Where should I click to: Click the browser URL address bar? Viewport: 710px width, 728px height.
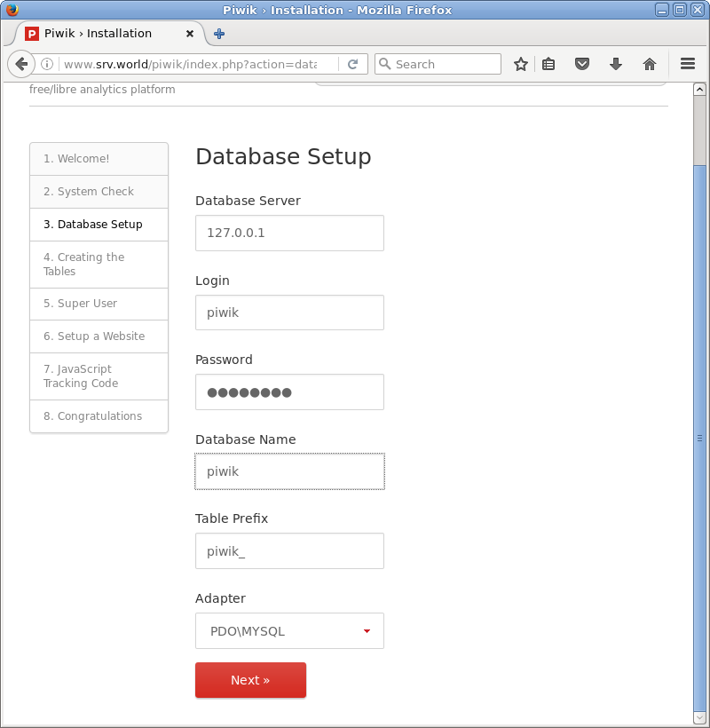pyautogui.click(x=190, y=64)
